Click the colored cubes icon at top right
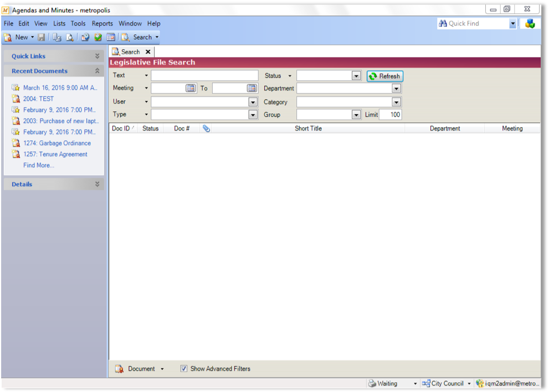This screenshot has width=549, height=392. click(530, 23)
